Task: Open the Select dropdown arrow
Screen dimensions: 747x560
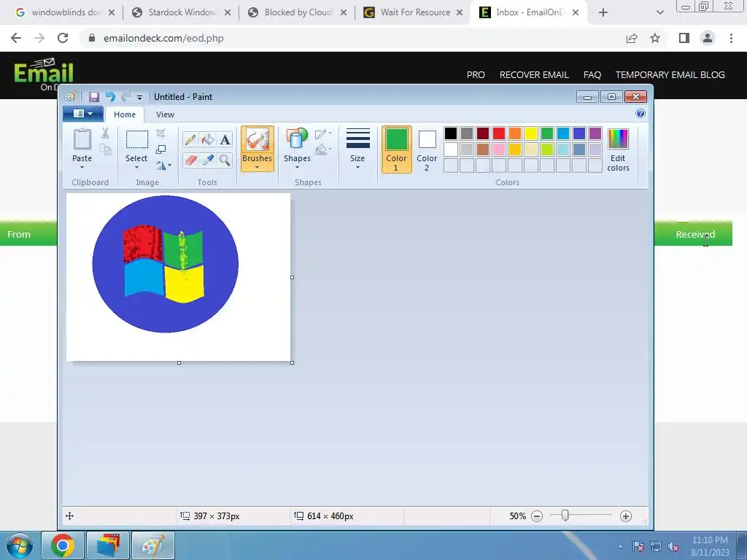Action: (136, 167)
